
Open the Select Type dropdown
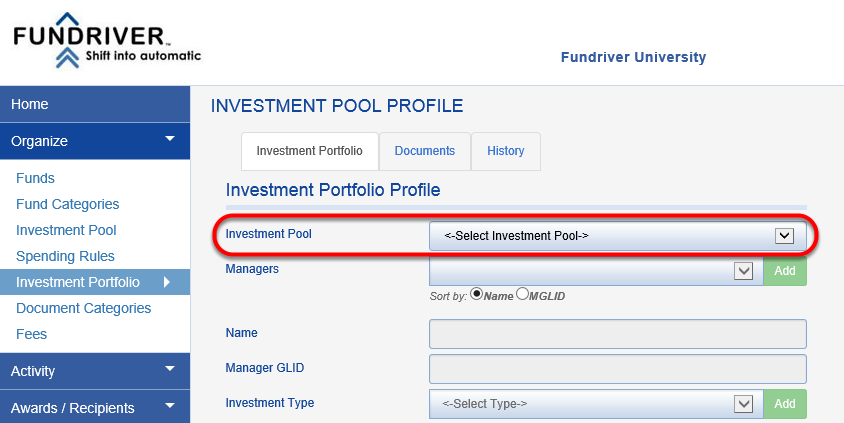pyautogui.click(x=596, y=404)
